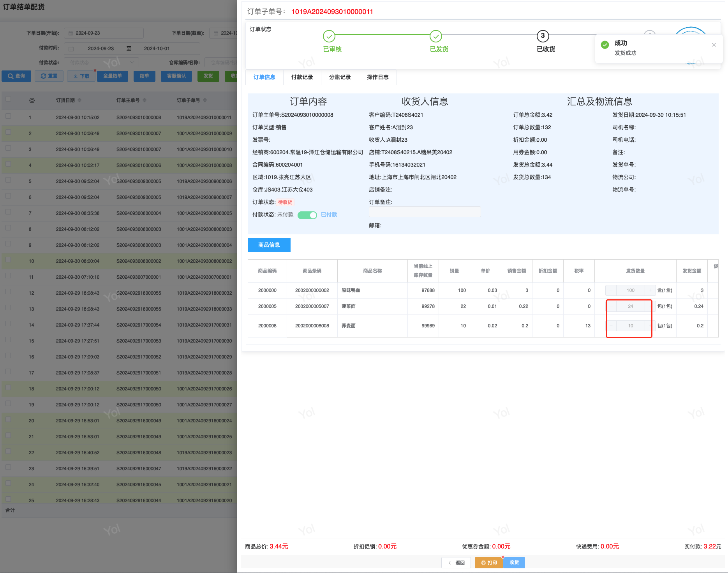Click the sort arrows beside 订货日期
The width and height of the screenshot is (728, 573).
coord(79,100)
